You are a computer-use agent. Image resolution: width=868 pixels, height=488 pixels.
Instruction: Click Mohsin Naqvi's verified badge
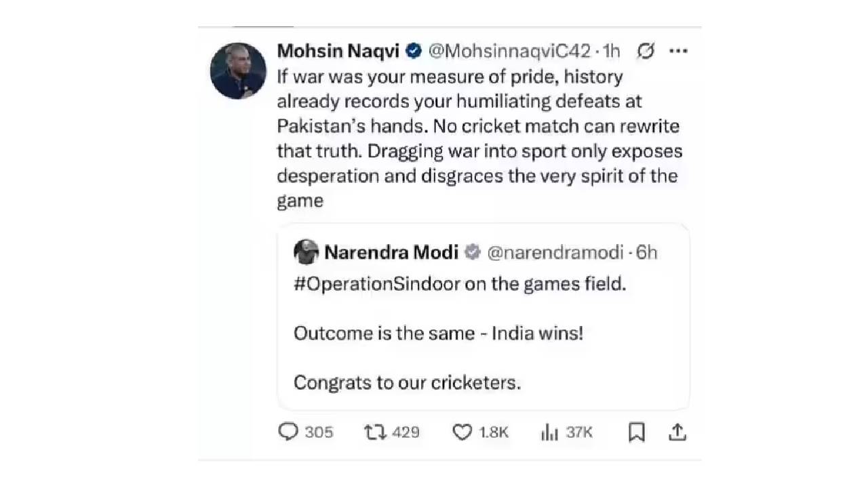(413, 51)
